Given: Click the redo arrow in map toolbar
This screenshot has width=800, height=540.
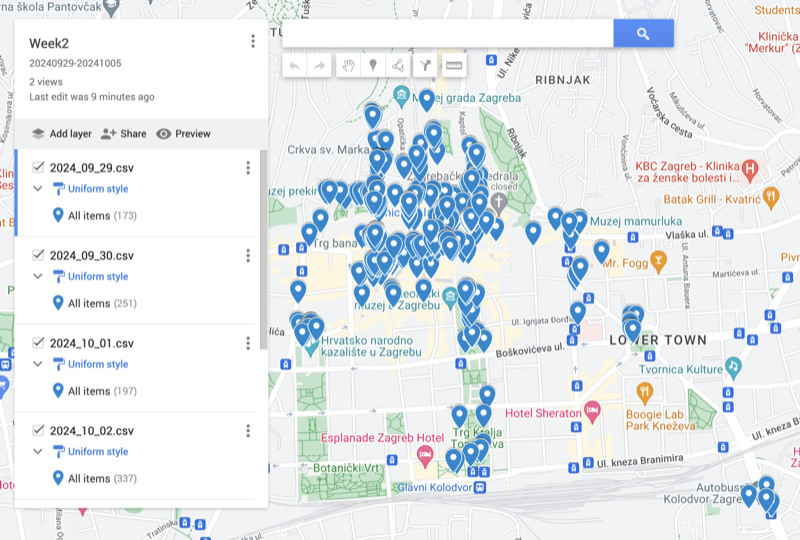Looking at the screenshot, I should tap(320, 66).
